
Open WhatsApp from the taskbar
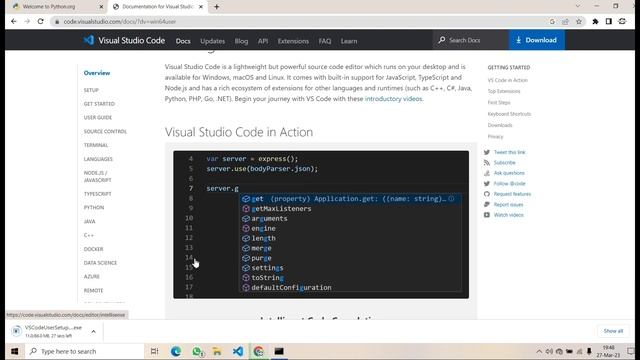click(197, 351)
